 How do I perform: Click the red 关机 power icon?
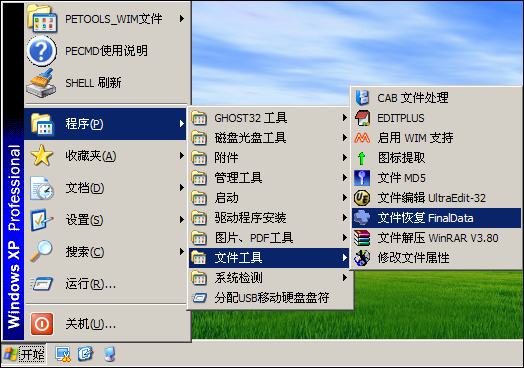(42, 324)
